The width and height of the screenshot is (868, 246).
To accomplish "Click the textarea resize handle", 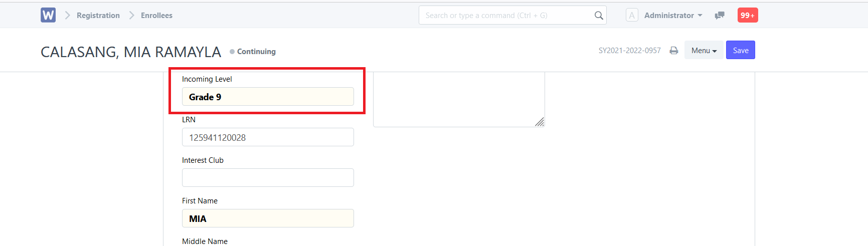I will [540, 122].
